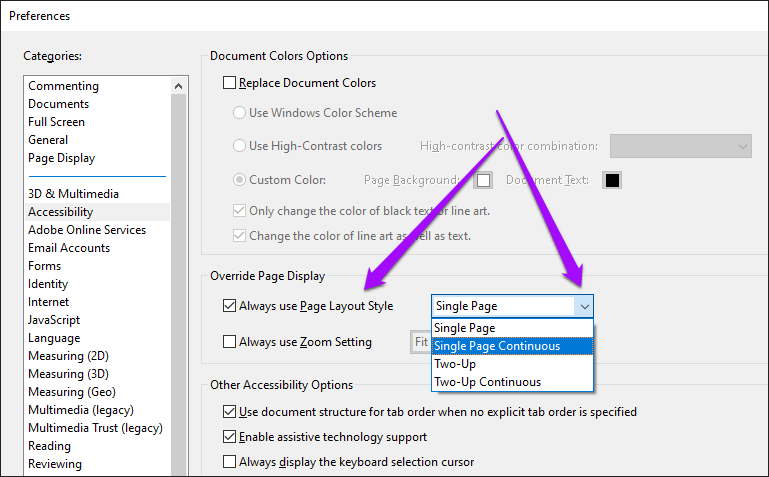769x477 pixels.
Task: Open the black Document Text color swatch
Action: click(612, 181)
